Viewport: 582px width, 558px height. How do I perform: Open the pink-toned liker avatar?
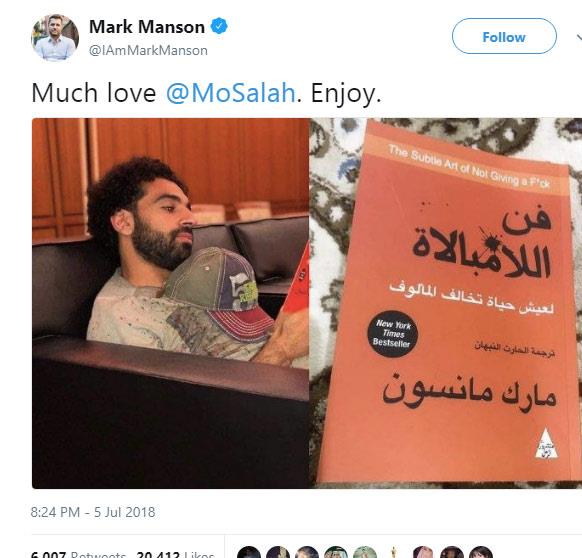coord(423,552)
